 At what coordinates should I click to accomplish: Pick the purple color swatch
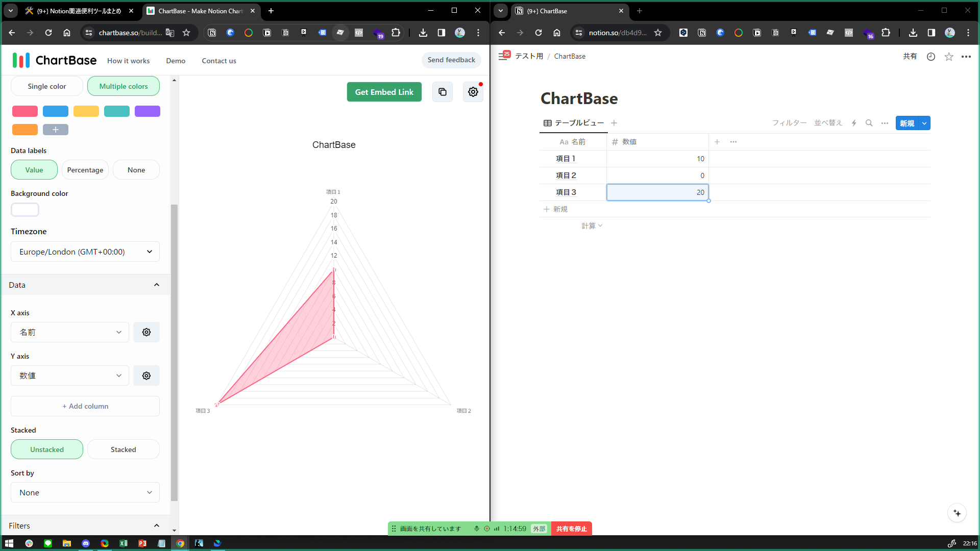[x=147, y=111]
